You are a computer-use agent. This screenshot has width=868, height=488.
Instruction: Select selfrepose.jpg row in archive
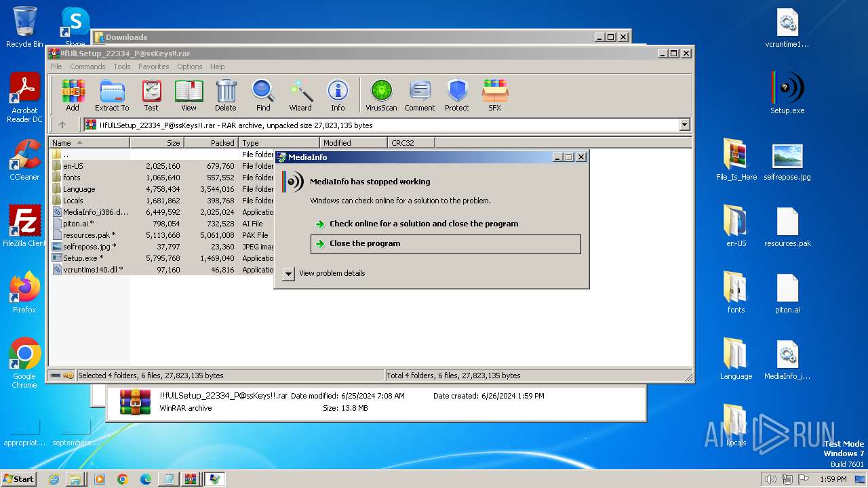[162, 247]
